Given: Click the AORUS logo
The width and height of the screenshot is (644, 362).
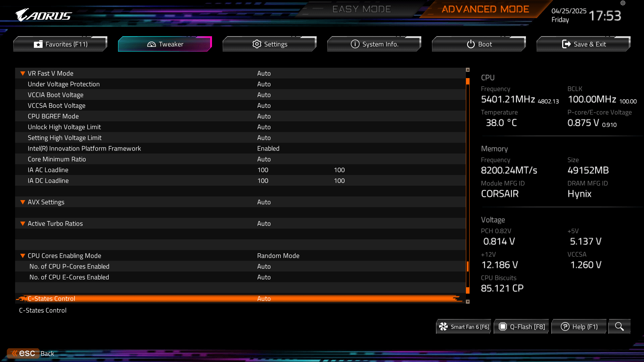Looking at the screenshot, I should [x=44, y=15].
